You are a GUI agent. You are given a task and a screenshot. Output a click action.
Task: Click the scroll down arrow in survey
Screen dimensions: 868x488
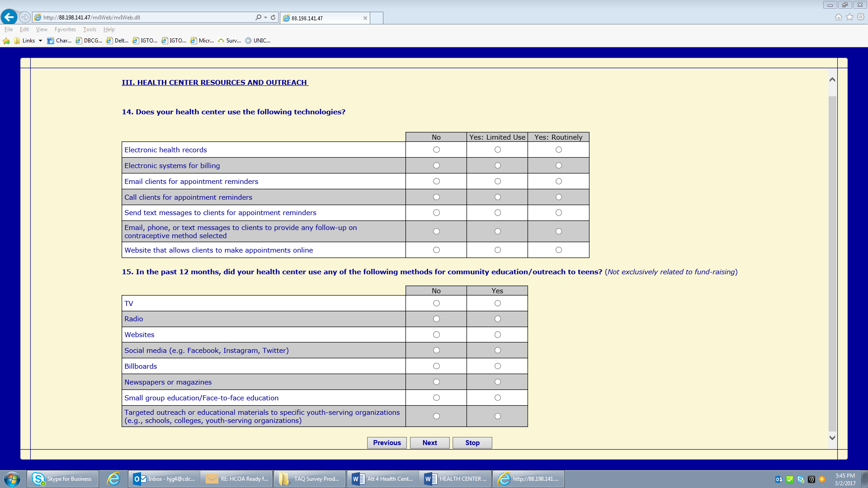832,437
